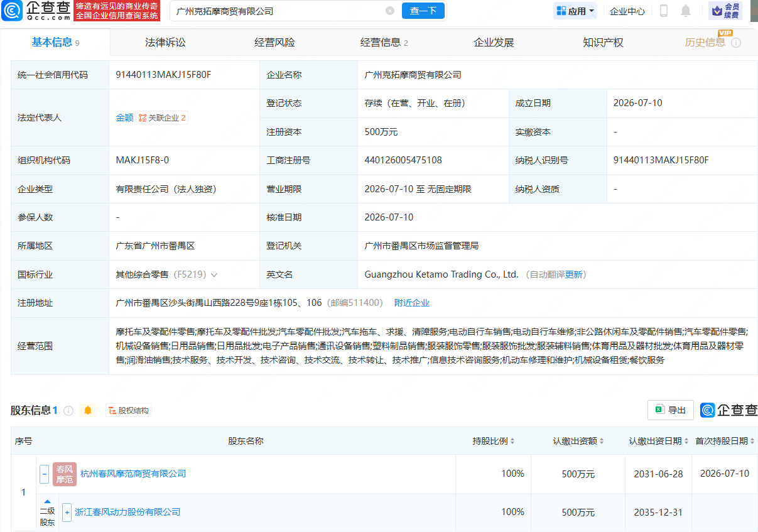The height and width of the screenshot is (532, 758).
Task: Click credit code 91440113MAKJ15F80F value
Action: pos(163,75)
